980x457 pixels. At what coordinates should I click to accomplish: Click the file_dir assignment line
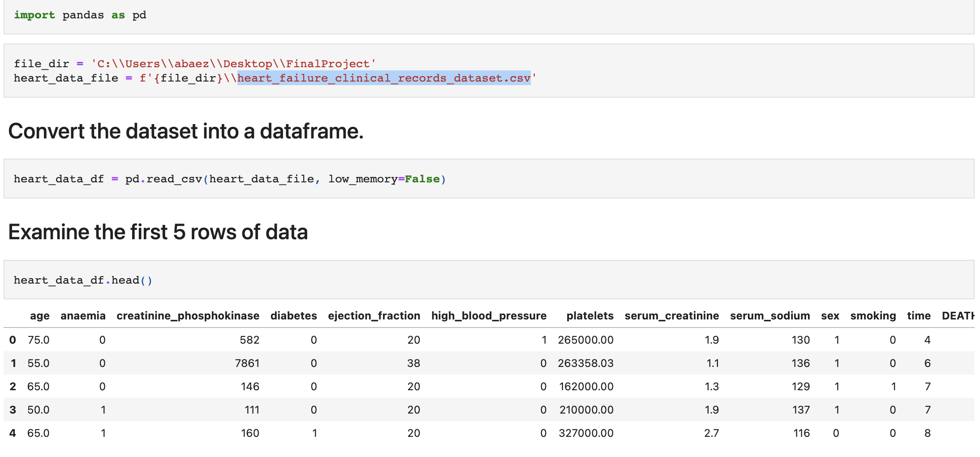click(x=195, y=64)
